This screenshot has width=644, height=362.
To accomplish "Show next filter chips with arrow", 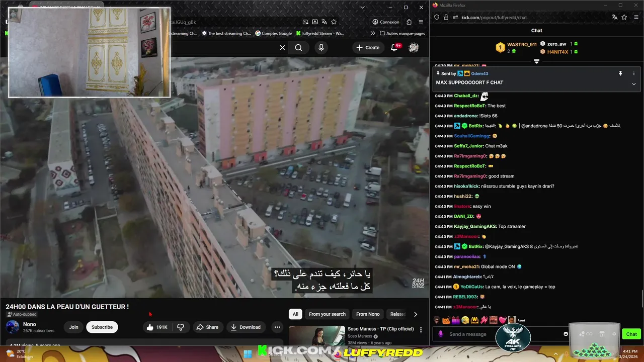I will coord(416,314).
